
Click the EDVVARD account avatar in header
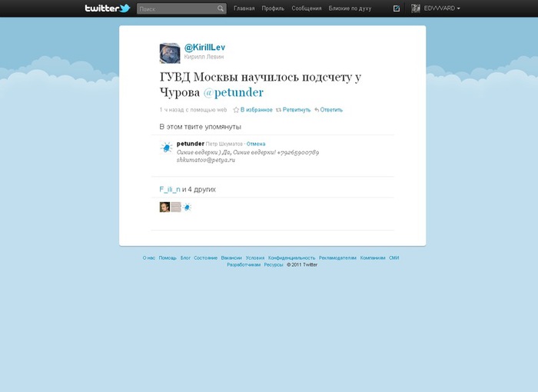point(416,8)
